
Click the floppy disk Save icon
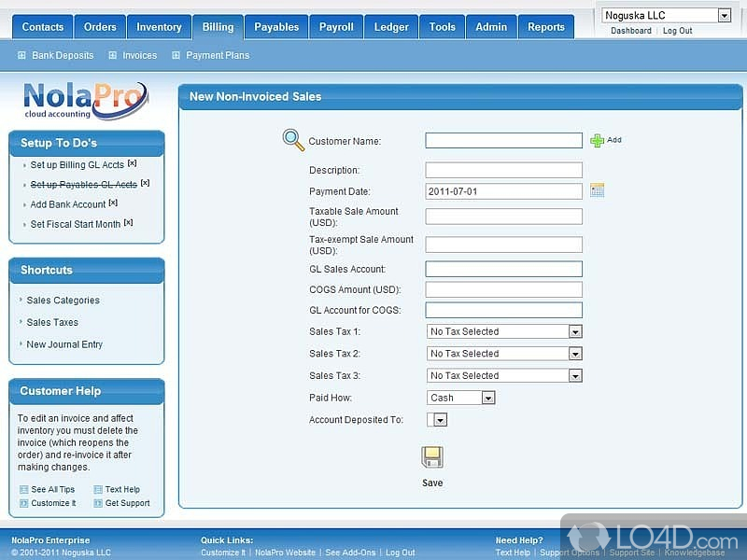pyautogui.click(x=432, y=457)
